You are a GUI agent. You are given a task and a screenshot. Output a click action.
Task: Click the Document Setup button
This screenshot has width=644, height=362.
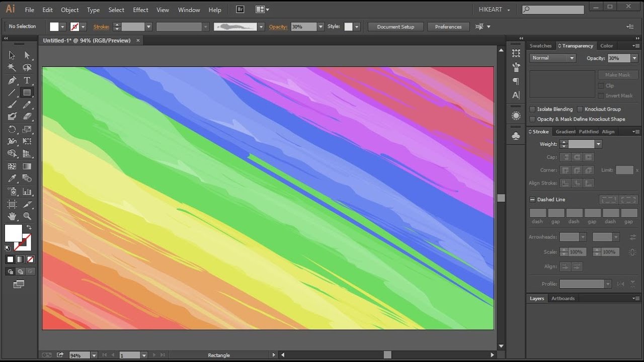tap(395, 27)
